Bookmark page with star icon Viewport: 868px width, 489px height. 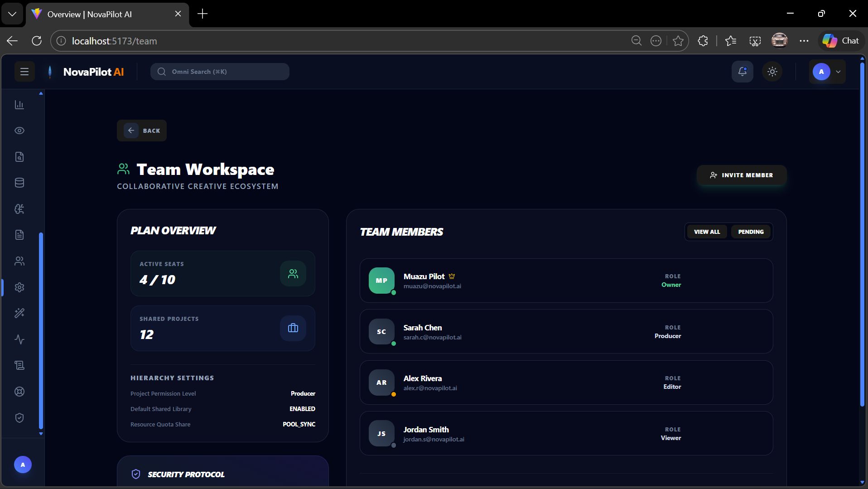coord(678,41)
